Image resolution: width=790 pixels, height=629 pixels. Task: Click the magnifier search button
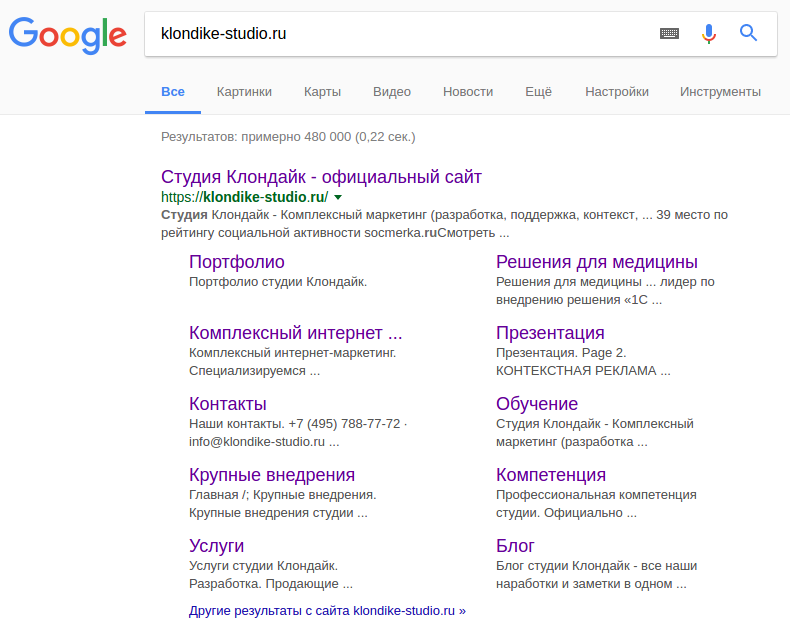(748, 33)
